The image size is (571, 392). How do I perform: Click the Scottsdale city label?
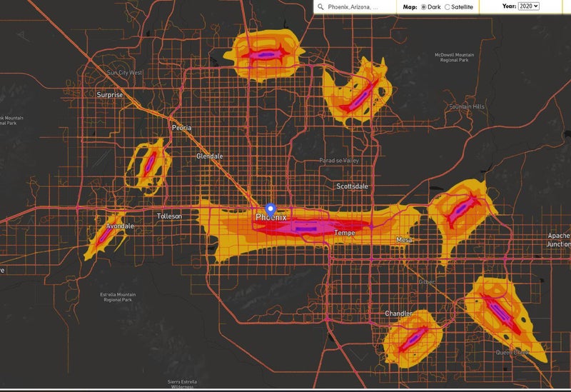click(x=352, y=186)
